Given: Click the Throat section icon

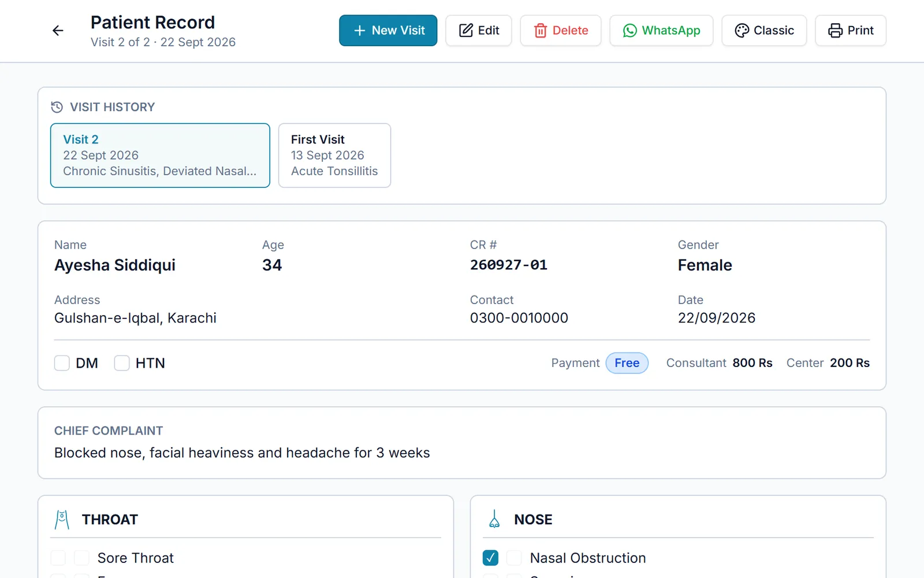Looking at the screenshot, I should [x=62, y=520].
